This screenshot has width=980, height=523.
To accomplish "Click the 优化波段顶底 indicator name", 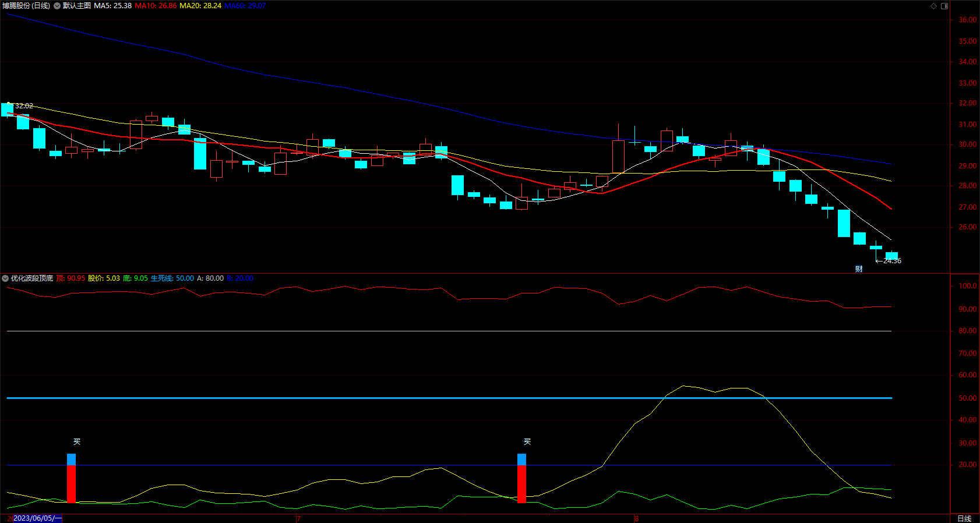I will click(x=32, y=278).
